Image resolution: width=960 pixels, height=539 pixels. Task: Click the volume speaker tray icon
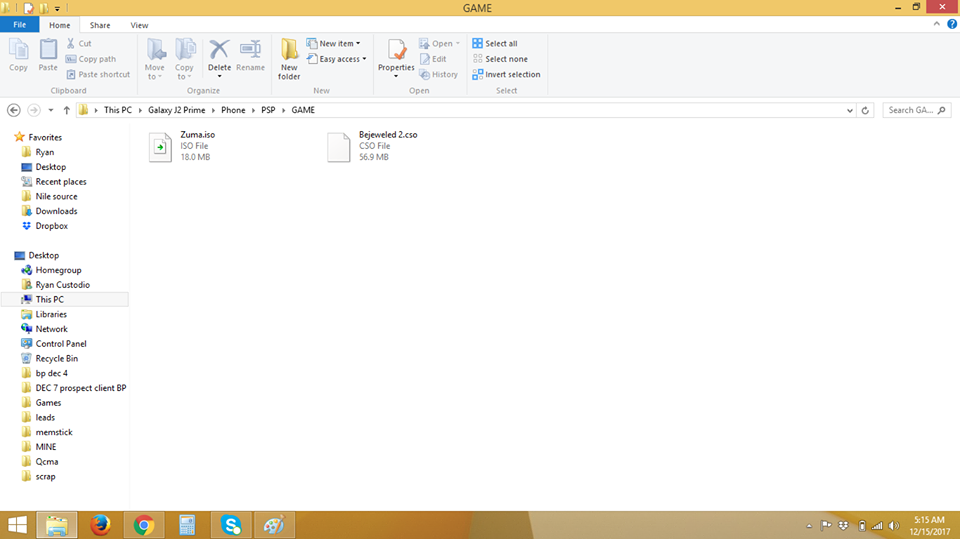click(x=894, y=526)
